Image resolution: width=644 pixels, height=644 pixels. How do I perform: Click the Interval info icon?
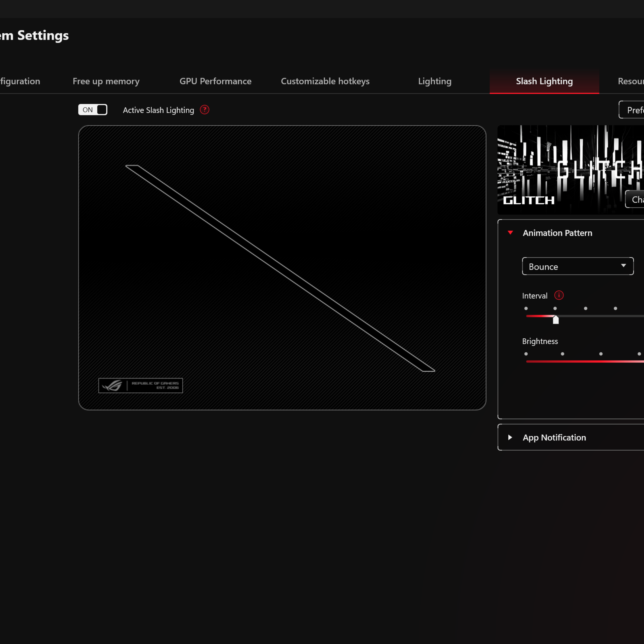(559, 295)
